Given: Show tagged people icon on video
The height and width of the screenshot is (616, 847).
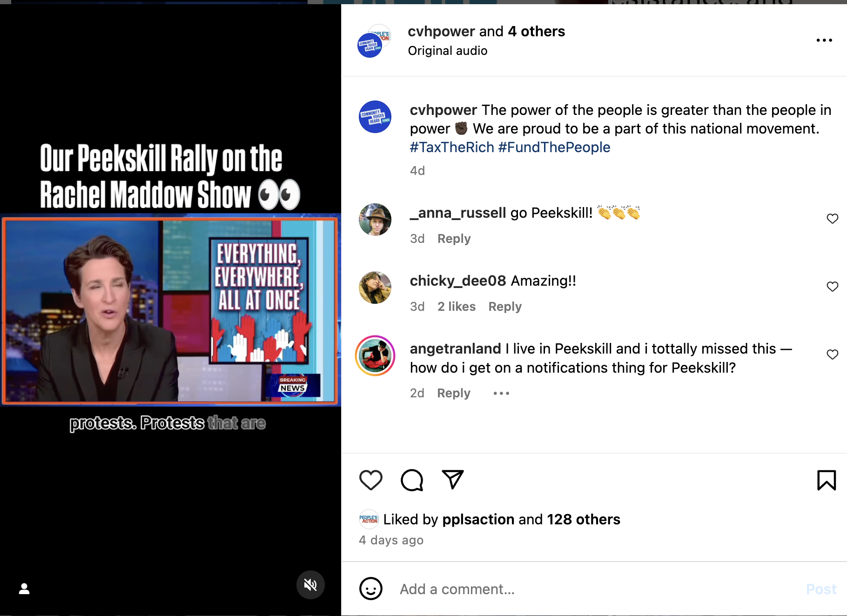Looking at the screenshot, I should pyautogui.click(x=24, y=589).
